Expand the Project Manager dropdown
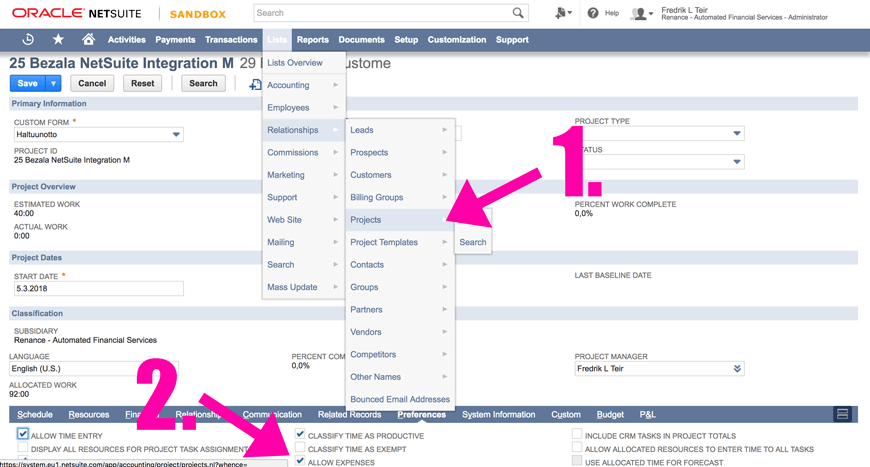This screenshot has width=870, height=467. pyautogui.click(x=737, y=368)
